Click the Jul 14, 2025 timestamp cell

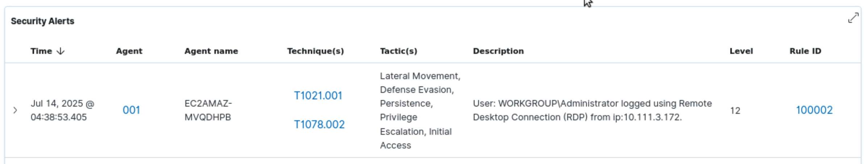[x=62, y=110]
